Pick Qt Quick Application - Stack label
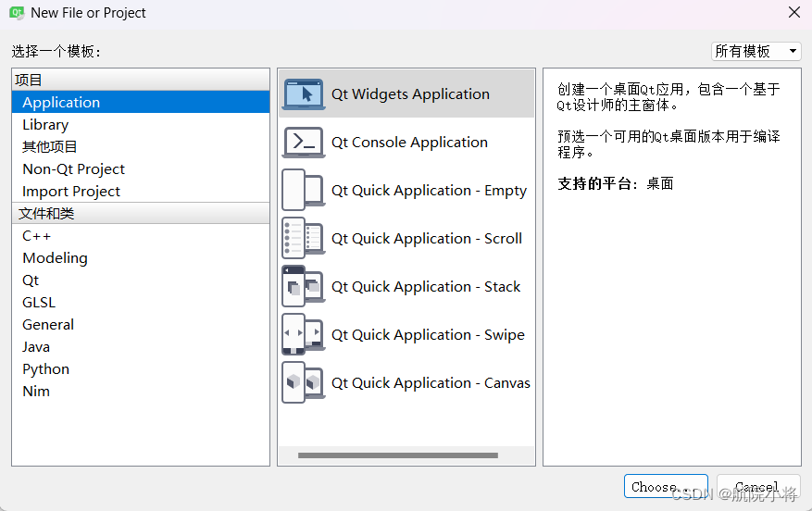The width and height of the screenshot is (812, 511). (426, 287)
